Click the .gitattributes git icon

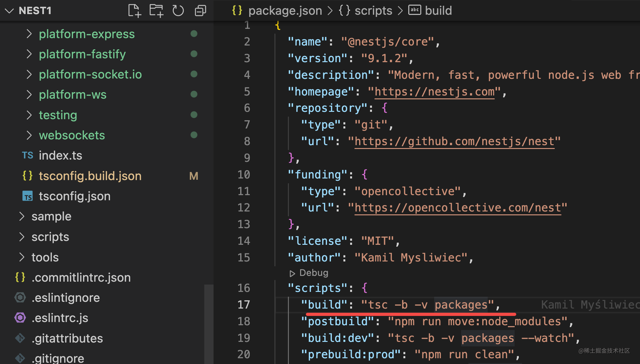coord(20,338)
